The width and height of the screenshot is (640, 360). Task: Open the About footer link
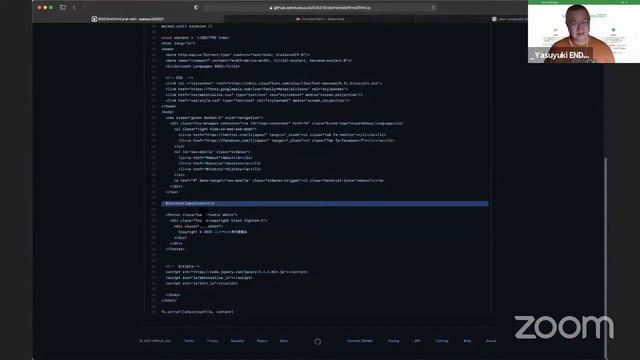click(491, 341)
